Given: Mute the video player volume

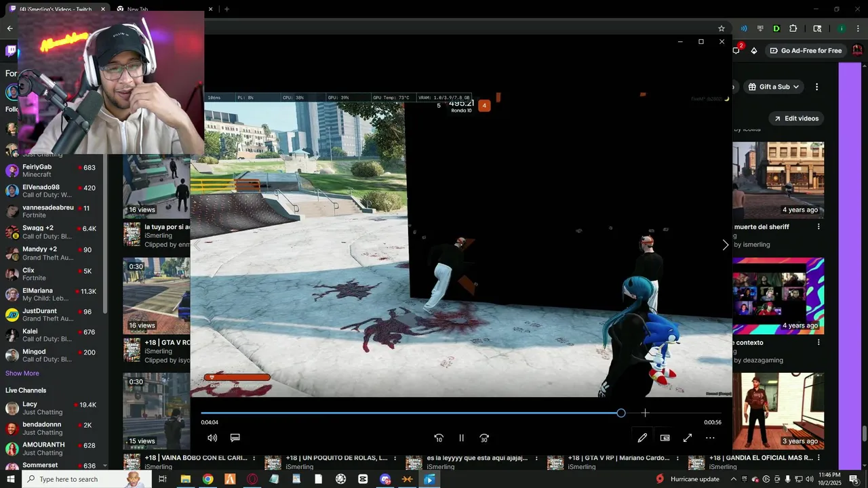Looking at the screenshot, I should click(212, 438).
